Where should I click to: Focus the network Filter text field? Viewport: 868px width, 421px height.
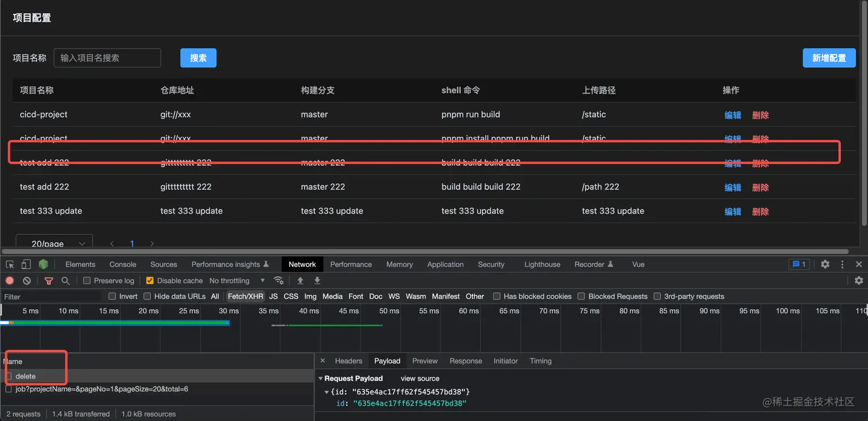click(x=52, y=296)
